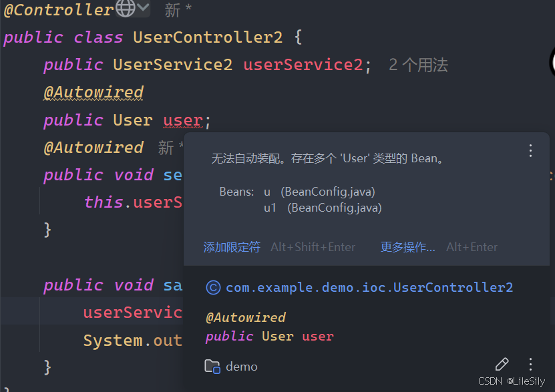Open the three-dot menu beside the pencil icon
The width and height of the screenshot is (555, 392).
530,364
